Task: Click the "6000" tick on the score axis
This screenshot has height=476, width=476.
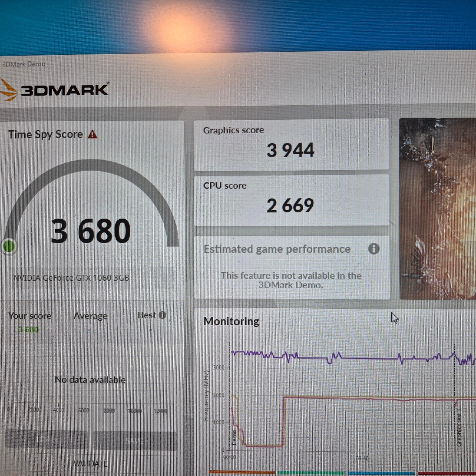Action: [x=83, y=410]
